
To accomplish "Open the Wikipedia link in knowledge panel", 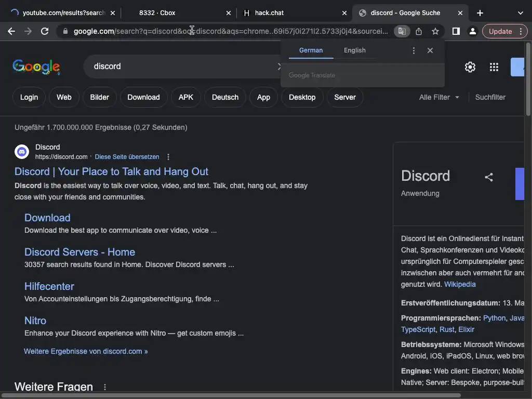I will [x=460, y=284].
